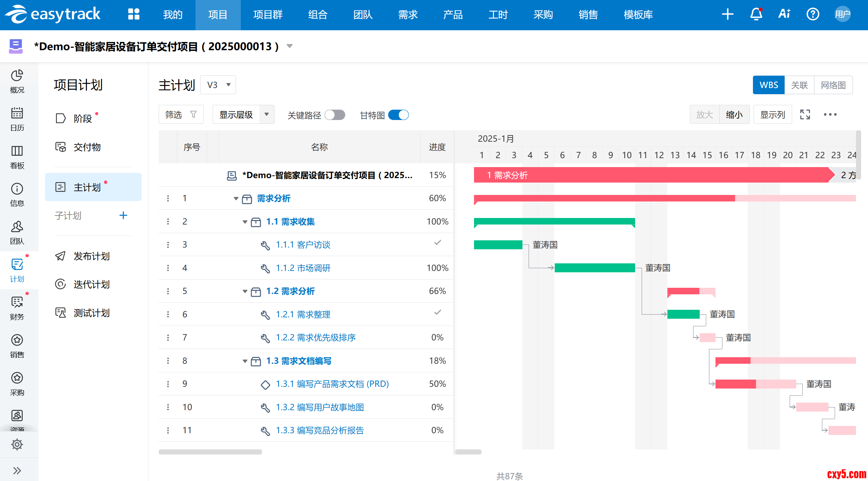The width and height of the screenshot is (868, 481).
Task: Click the help question mark icon
Action: 812,14
